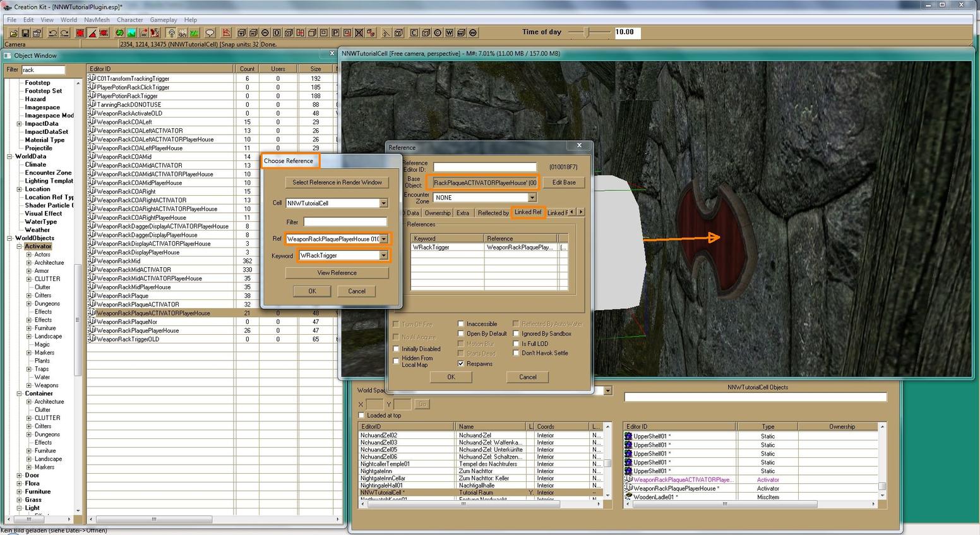Click the boxed P toolbar icon
The width and height of the screenshot is (980, 535).
coord(335,33)
